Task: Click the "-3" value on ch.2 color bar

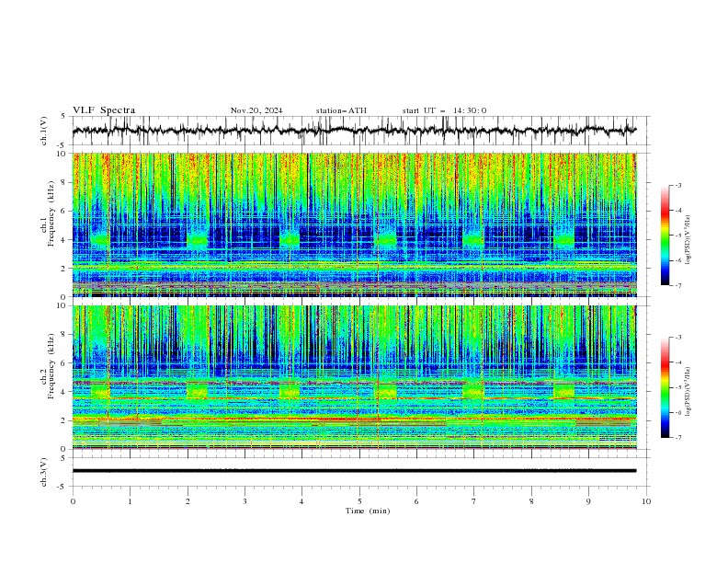Action: pyautogui.click(x=678, y=338)
